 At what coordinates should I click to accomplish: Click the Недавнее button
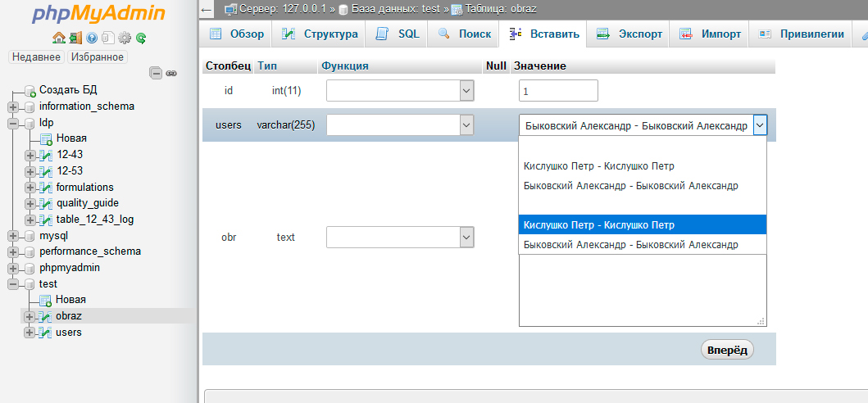37,57
